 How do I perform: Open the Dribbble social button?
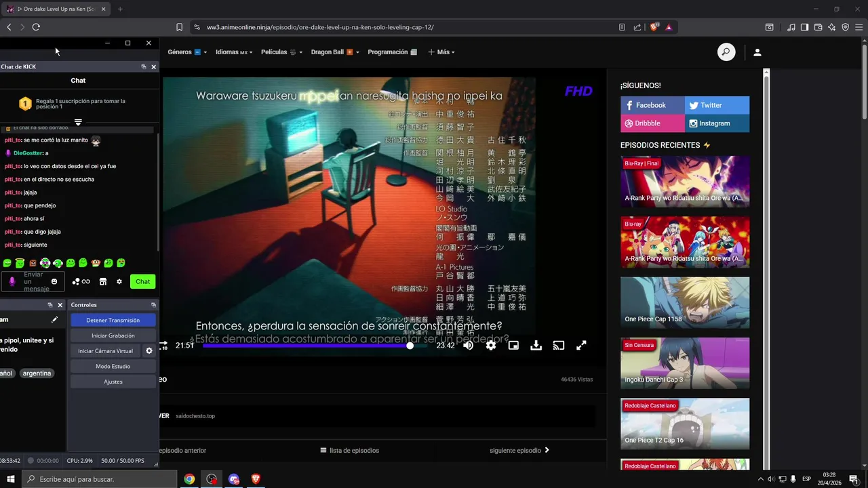click(x=652, y=123)
